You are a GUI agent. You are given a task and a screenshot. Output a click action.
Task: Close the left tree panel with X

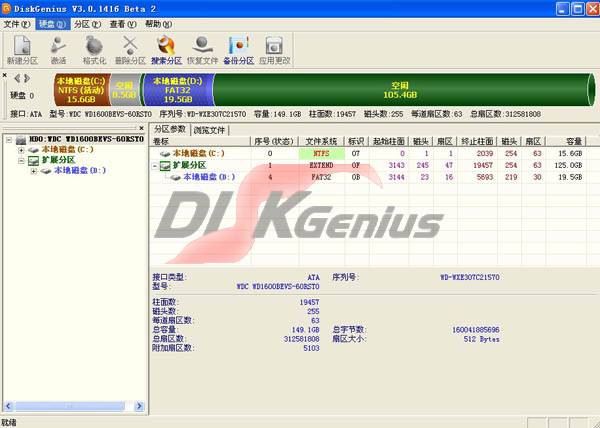click(141, 128)
